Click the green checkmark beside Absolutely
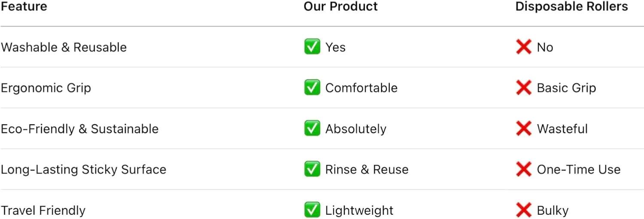 click(x=312, y=128)
